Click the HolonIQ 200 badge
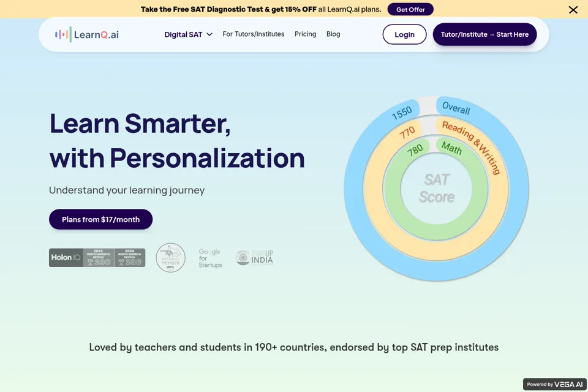This screenshot has width=588, height=392. pyautogui.click(x=97, y=258)
